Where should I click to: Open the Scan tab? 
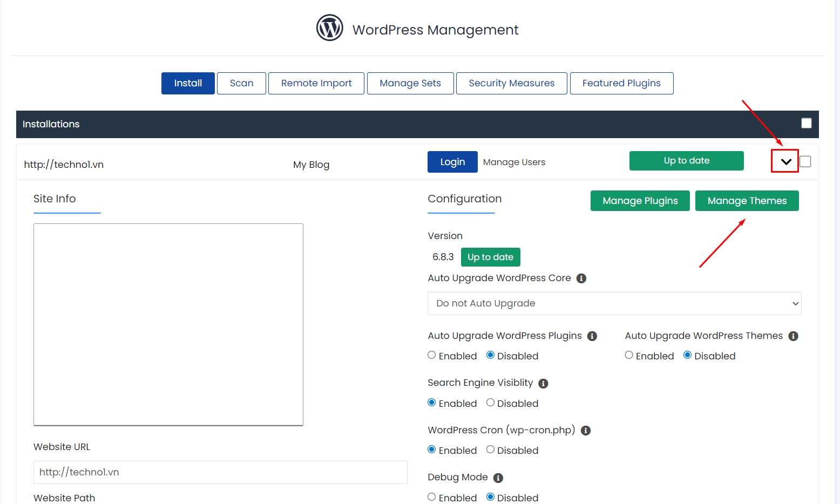(x=241, y=84)
